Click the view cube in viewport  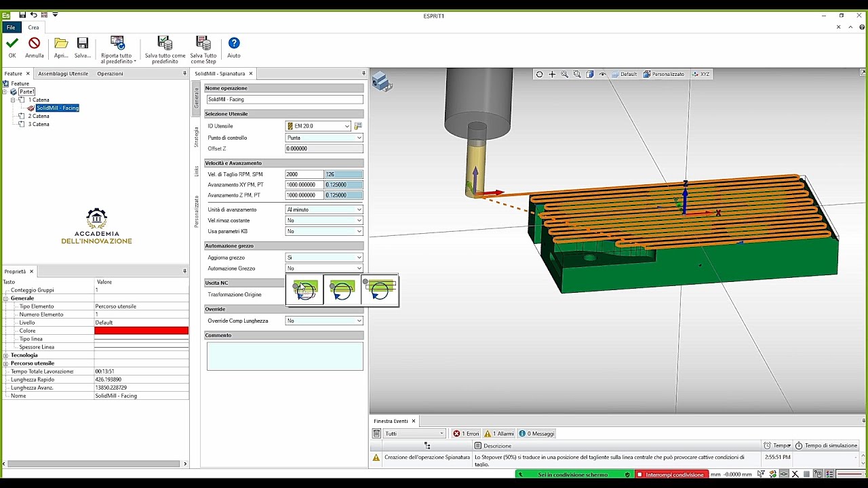(x=382, y=82)
